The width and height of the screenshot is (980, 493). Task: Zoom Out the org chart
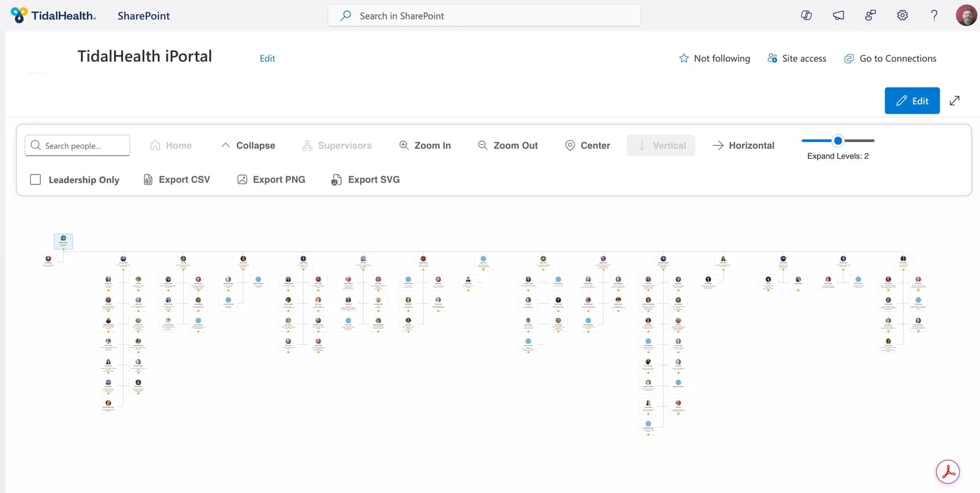coord(508,145)
